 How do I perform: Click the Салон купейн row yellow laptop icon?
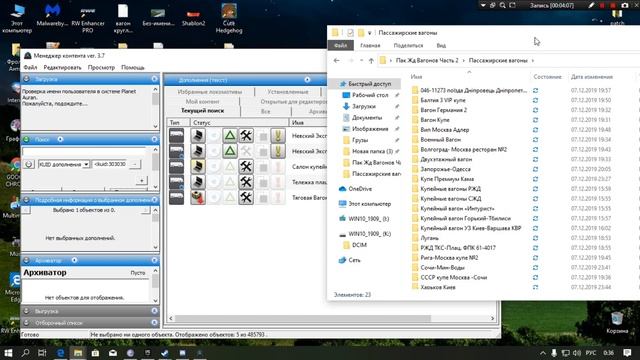(x=198, y=166)
